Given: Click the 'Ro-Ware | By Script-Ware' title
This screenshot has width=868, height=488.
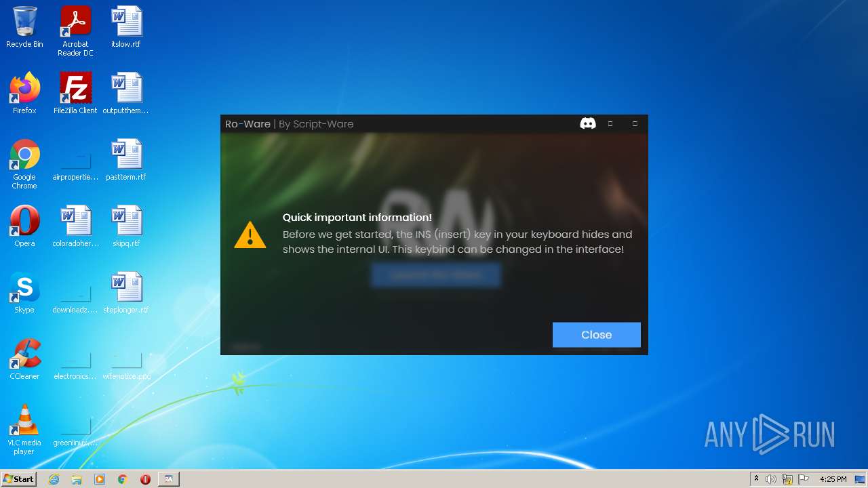Looking at the screenshot, I should tap(289, 124).
